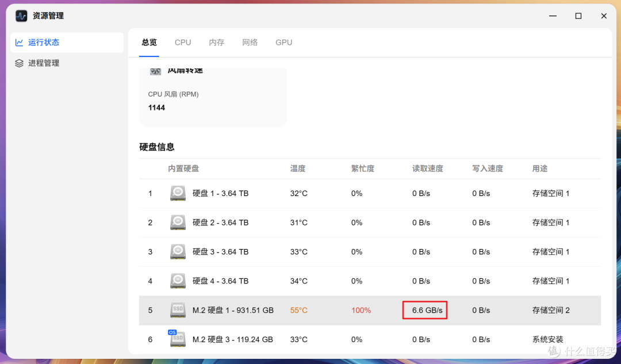Click the 硬盘 1 drive icon

tap(178, 193)
